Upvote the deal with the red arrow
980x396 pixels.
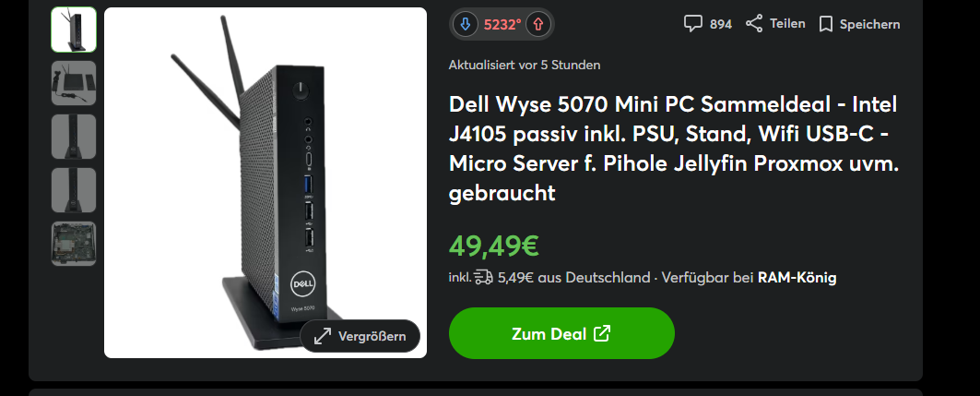(538, 24)
